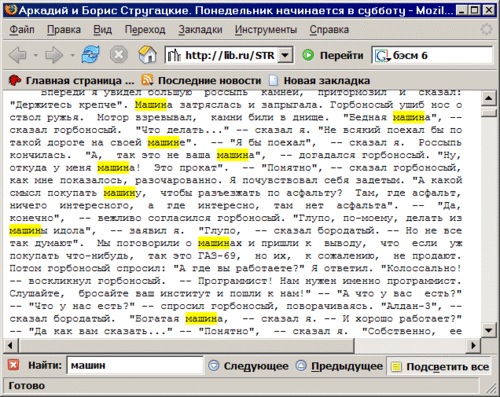Click the Готово status bar text
This screenshot has width=500, height=397.
click(26, 386)
